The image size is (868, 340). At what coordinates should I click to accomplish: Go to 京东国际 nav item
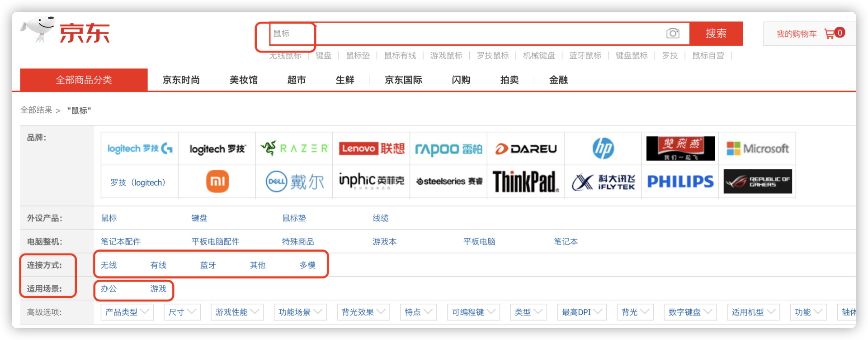click(403, 80)
